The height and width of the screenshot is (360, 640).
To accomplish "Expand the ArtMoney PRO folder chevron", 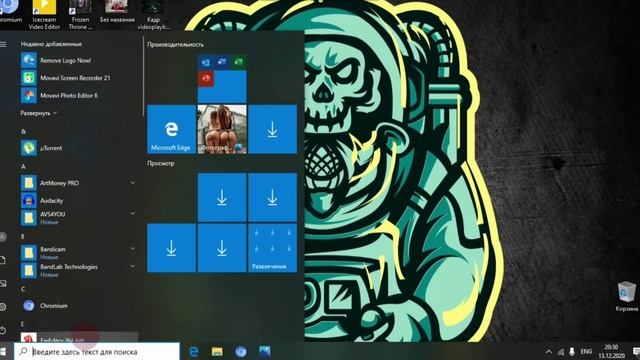I will [x=132, y=183].
